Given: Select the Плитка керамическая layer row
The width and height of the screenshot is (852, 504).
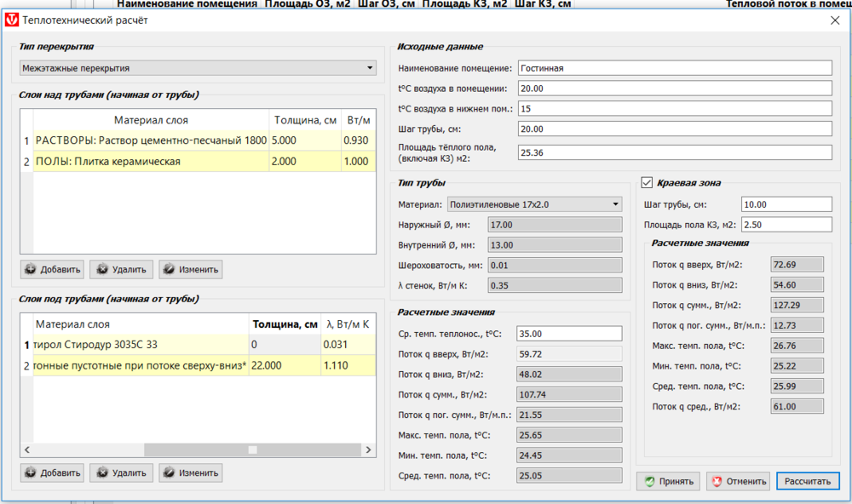Looking at the screenshot, I should [150, 162].
